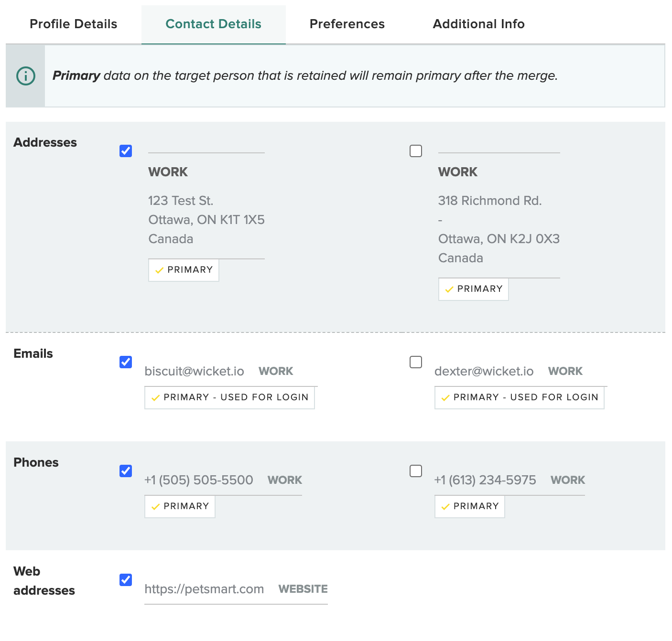Screen dimensions: 672x641
Task: Open the Profile Details tab
Action: tap(73, 24)
